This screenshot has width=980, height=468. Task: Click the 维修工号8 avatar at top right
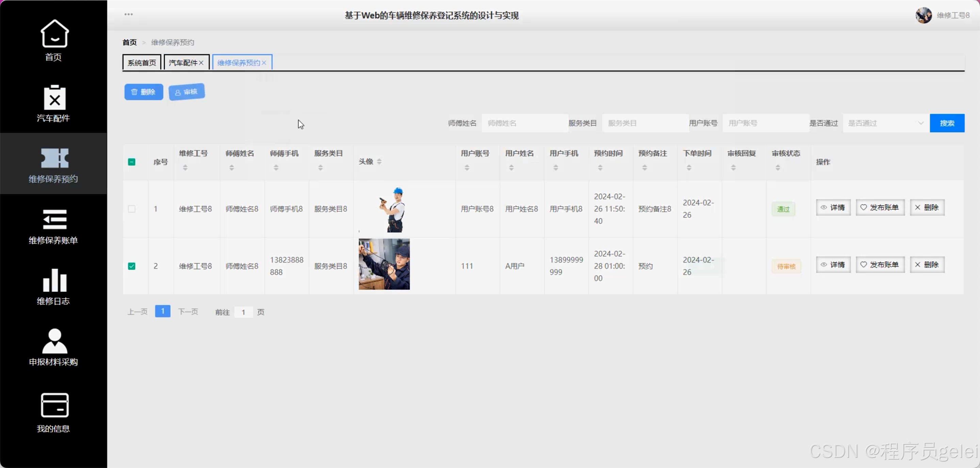point(924,15)
